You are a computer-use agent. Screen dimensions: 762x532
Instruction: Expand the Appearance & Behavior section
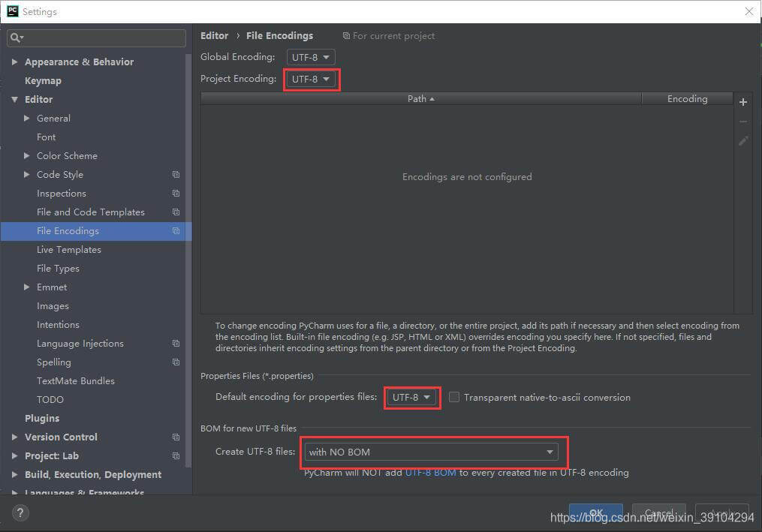point(14,62)
